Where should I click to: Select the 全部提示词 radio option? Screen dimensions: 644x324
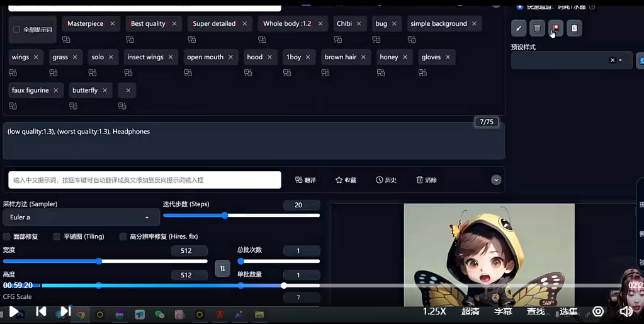pos(16,30)
